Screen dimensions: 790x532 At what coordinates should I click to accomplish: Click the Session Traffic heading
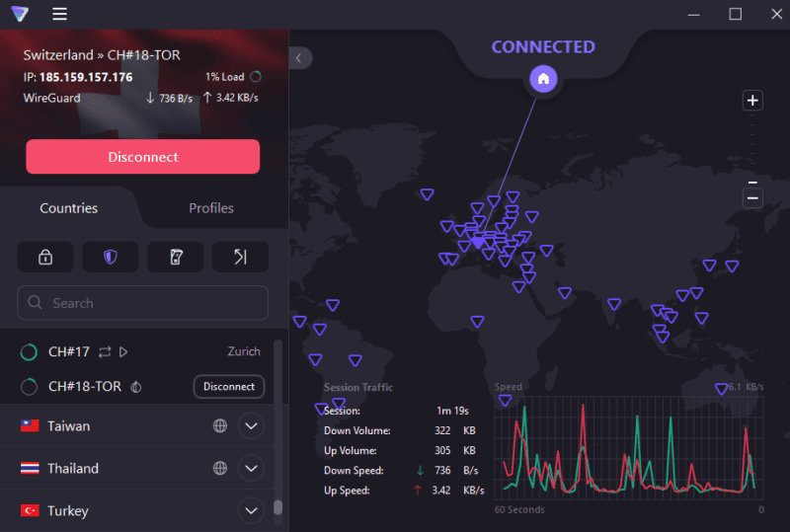point(358,387)
